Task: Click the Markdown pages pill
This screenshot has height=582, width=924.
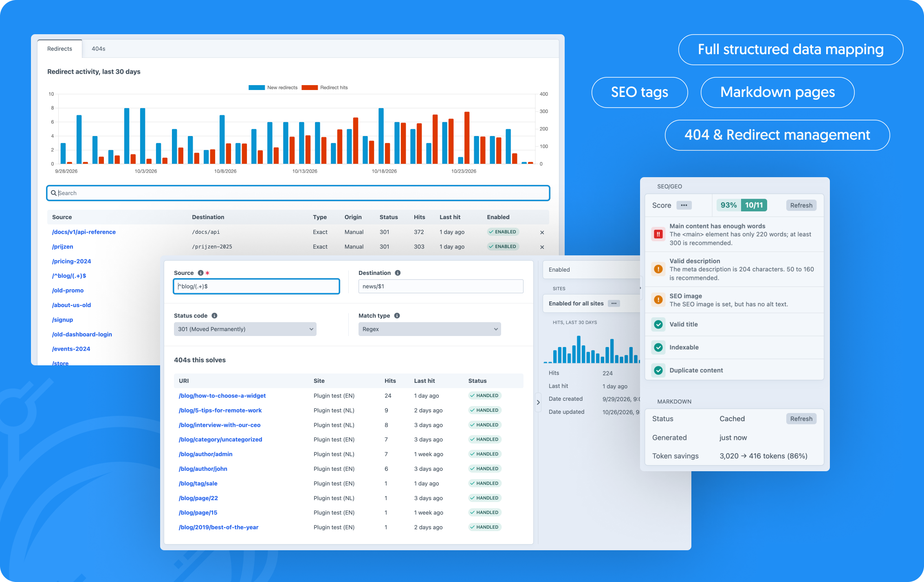Action: 777,92
